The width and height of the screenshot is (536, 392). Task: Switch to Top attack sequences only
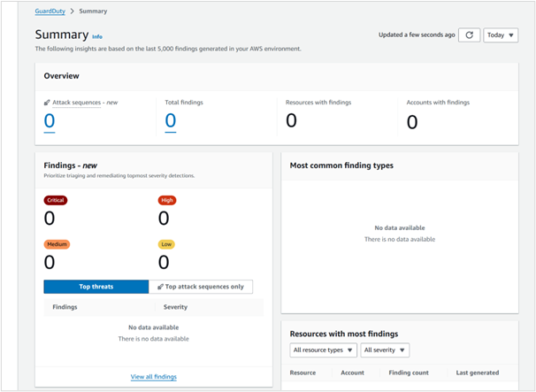click(201, 287)
